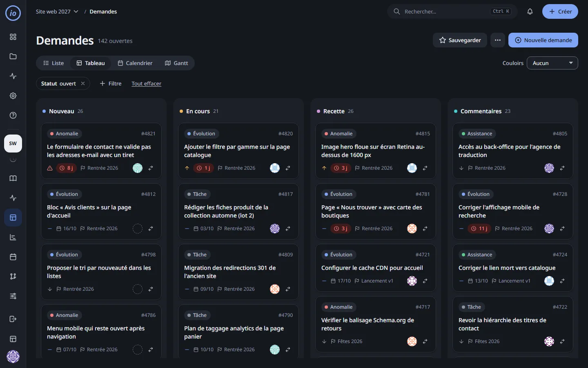
Task: Open the git branch icon in sidebar
Action: coord(13,276)
